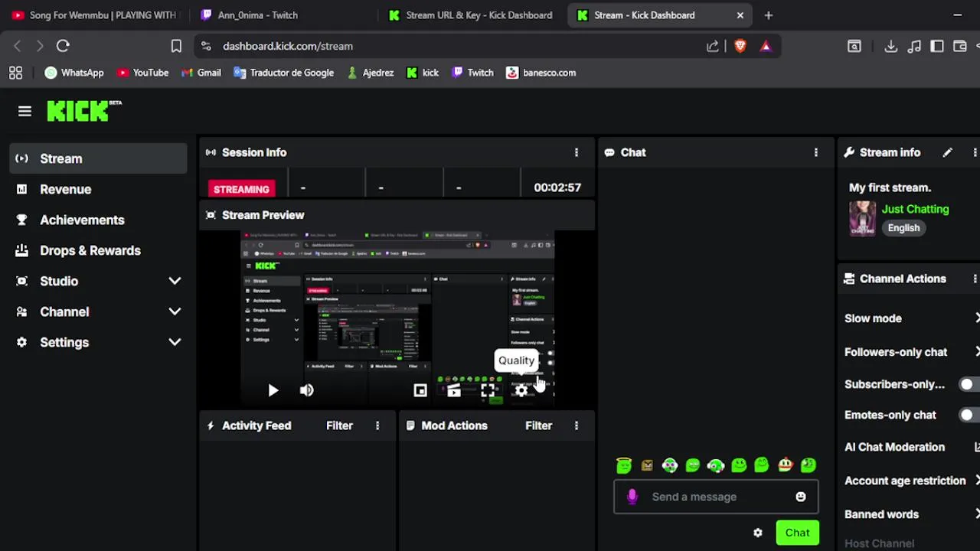The height and width of the screenshot is (551, 980).
Task: Open Mod Actions options menu
Action: click(x=577, y=425)
